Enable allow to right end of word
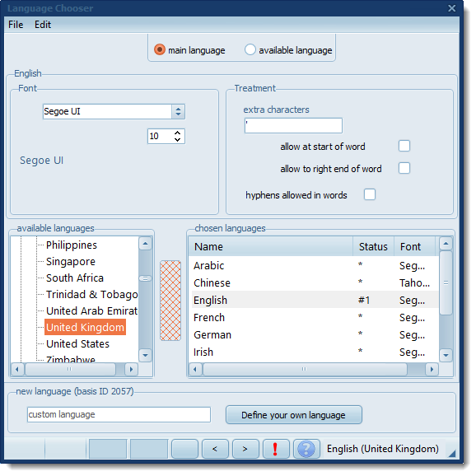Viewport: 476px width, 476px height. tap(404, 168)
